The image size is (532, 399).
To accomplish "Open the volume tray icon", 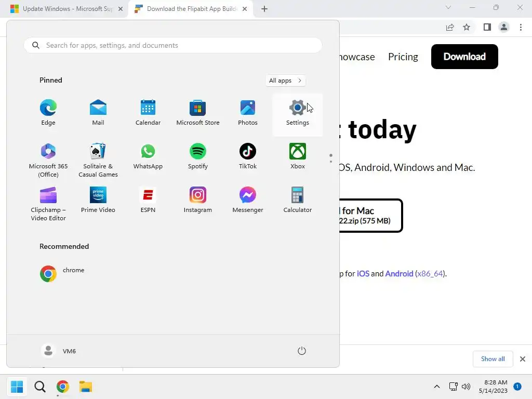I will point(466,387).
